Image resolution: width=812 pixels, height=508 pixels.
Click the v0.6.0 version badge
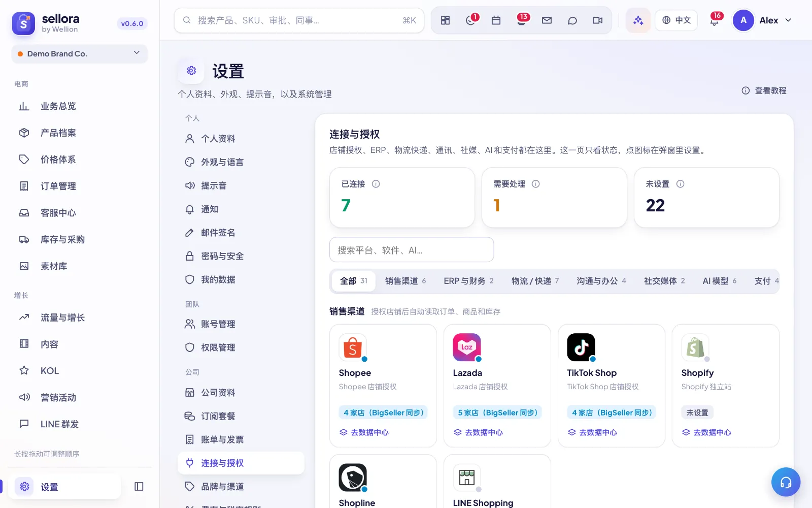[x=132, y=23]
